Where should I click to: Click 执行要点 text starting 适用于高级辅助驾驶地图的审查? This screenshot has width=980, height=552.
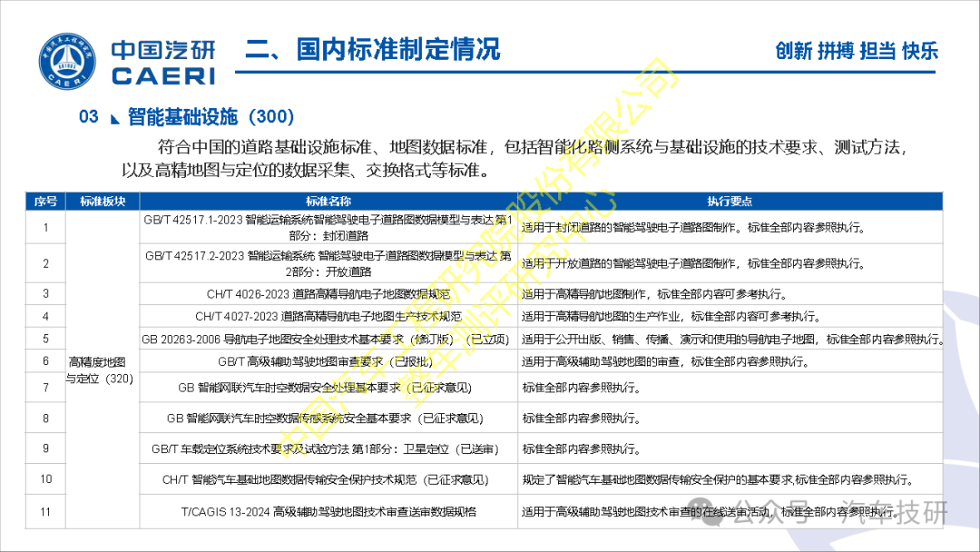(x=666, y=361)
